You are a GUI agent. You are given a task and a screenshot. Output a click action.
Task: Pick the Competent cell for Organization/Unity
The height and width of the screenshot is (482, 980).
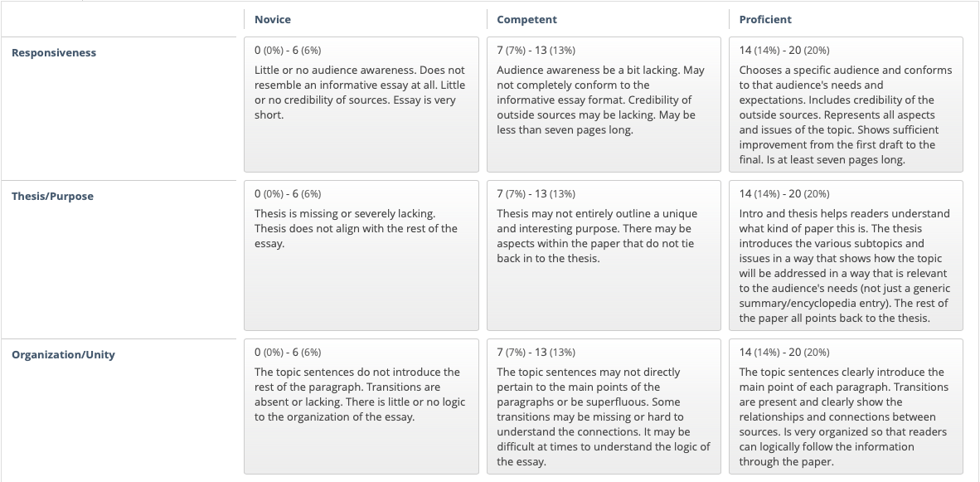(604, 407)
